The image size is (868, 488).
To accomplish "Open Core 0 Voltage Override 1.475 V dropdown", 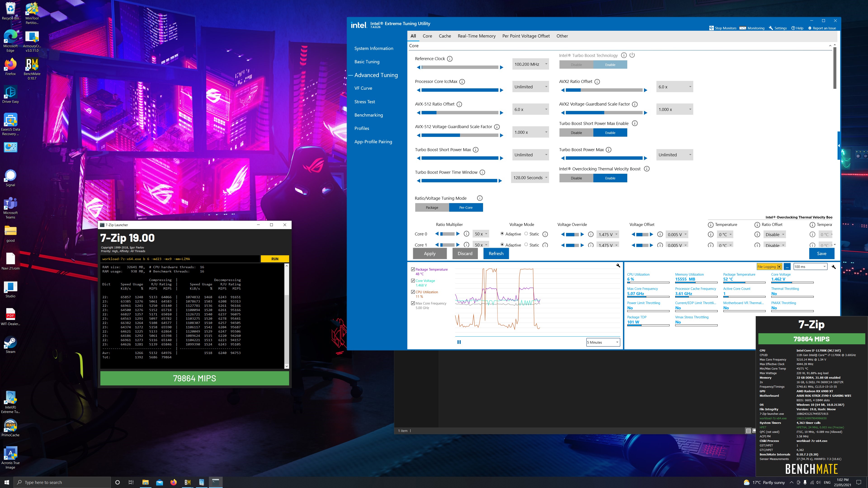I will point(608,235).
